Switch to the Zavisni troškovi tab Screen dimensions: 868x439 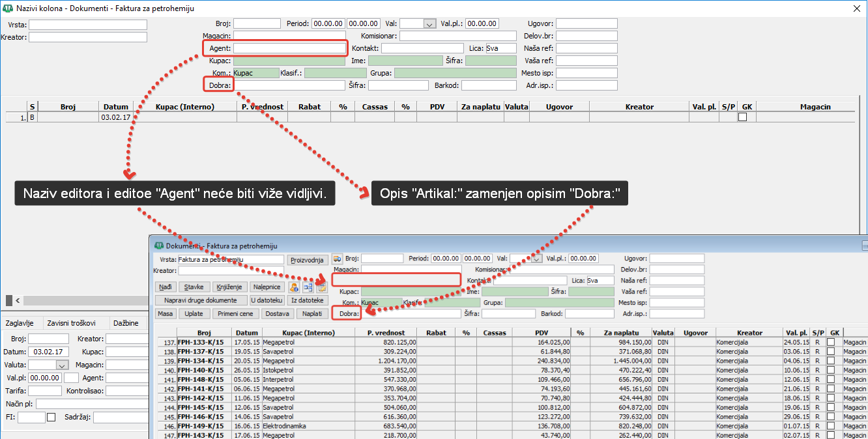tap(72, 323)
